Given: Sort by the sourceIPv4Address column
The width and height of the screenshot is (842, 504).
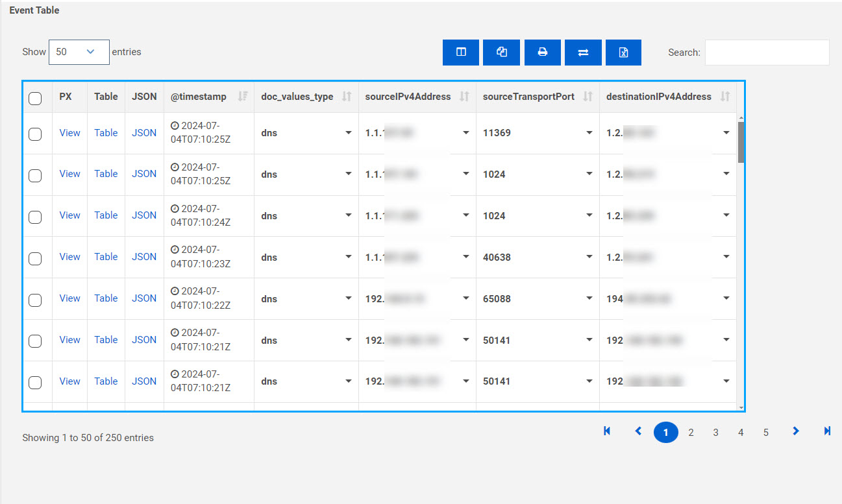Looking at the screenshot, I should [464, 97].
